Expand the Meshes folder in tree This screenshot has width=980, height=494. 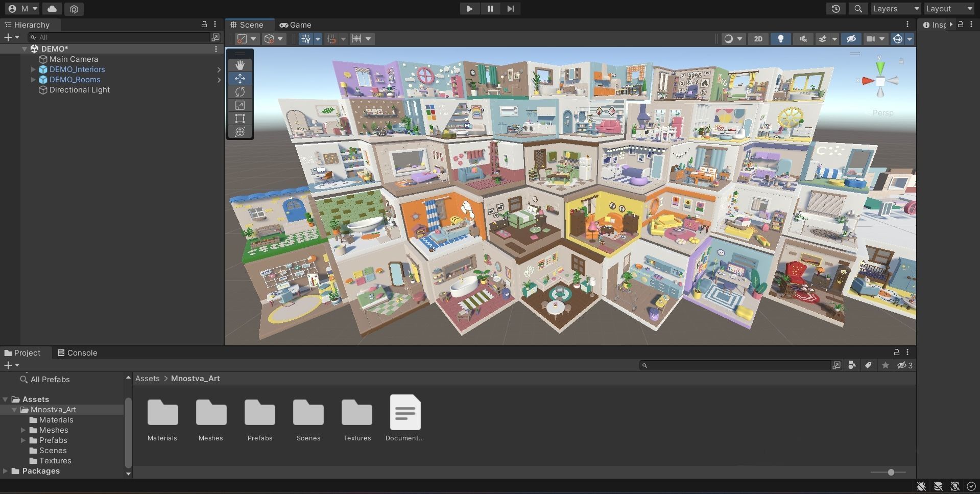click(23, 430)
